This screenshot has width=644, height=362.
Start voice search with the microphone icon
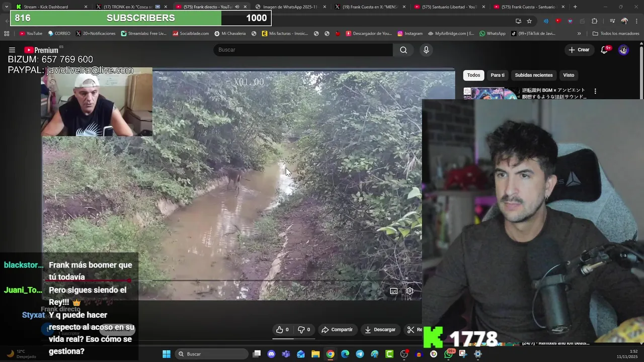click(426, 50)
